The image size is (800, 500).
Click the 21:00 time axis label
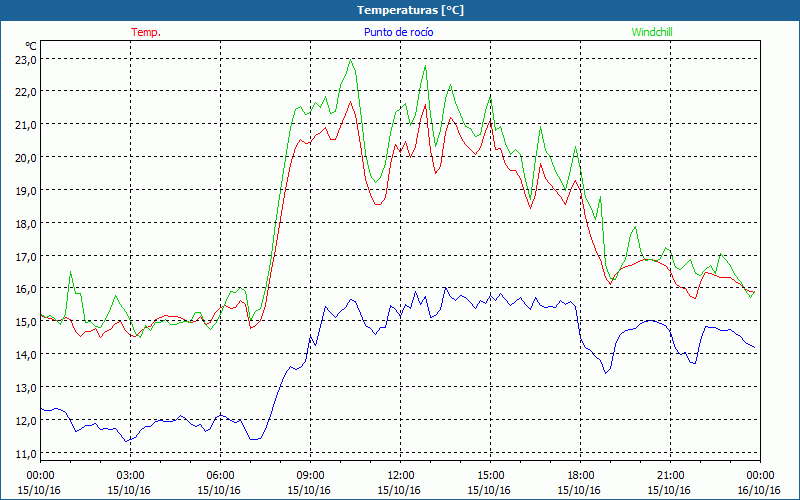coord(670,476)
